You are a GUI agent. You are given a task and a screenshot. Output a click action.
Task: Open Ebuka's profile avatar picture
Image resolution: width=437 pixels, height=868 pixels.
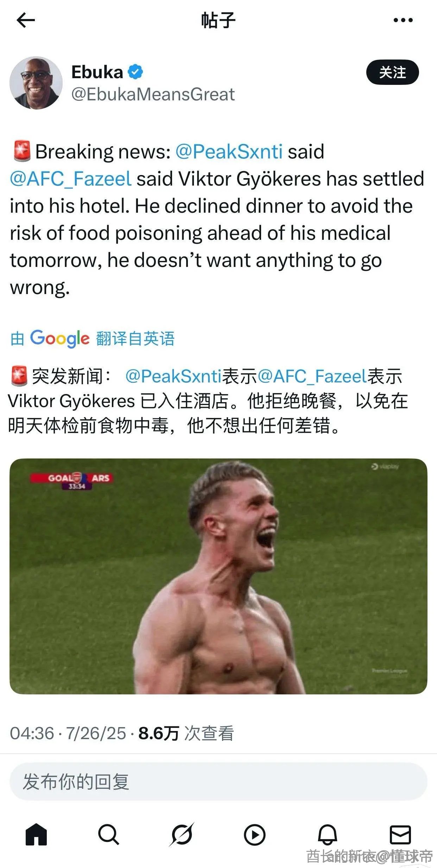pyautogui.click(x=36, y=83)
